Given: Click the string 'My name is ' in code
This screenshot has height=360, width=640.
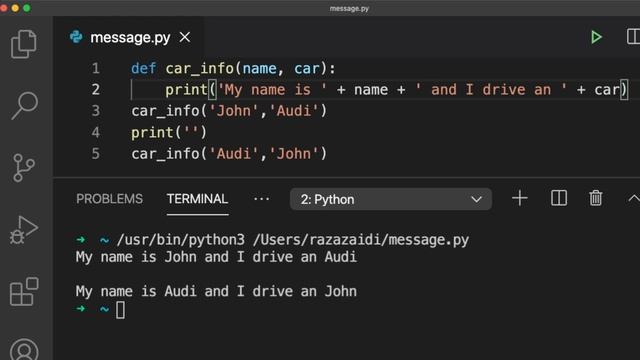Looking at the screenshot, I should coord(272,90).
